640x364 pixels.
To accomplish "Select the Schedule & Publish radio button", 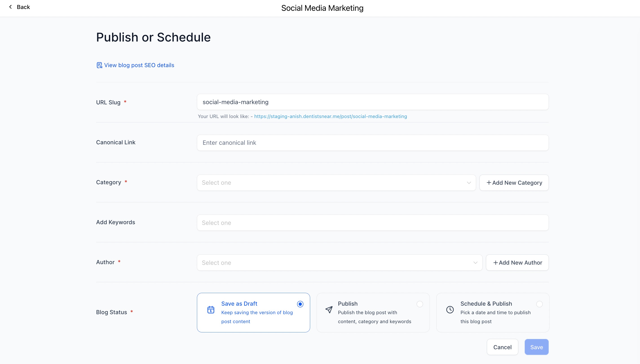I will (x=539, y=304).
